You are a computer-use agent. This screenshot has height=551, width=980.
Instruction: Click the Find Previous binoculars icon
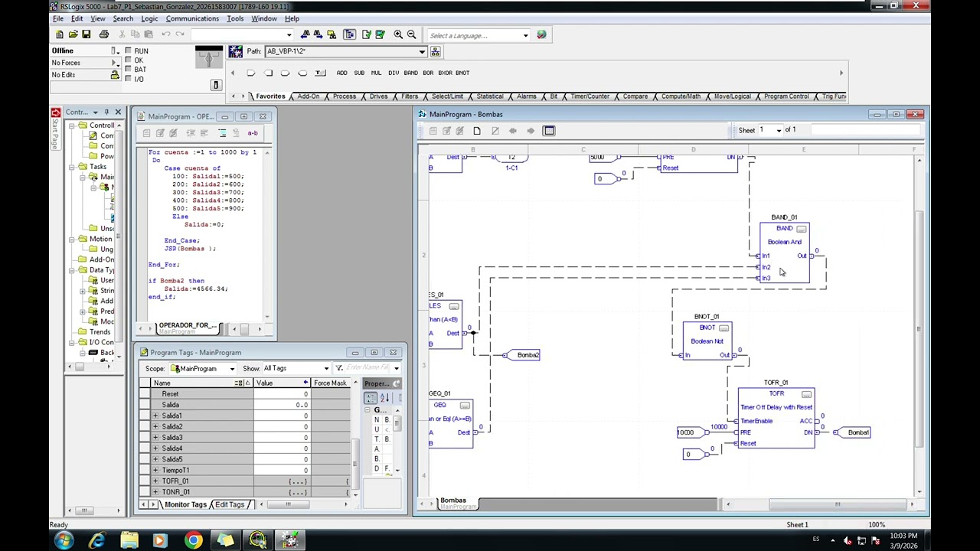(305, 34)
